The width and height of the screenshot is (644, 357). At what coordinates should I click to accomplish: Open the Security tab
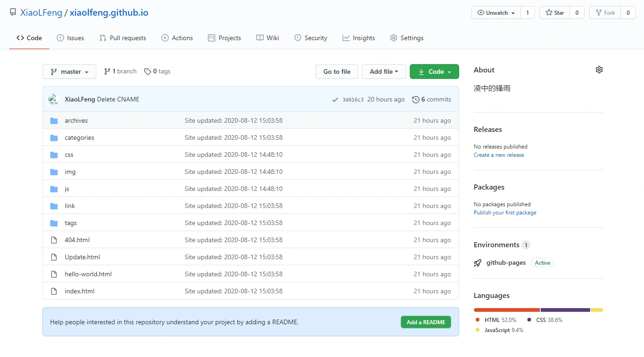click(x=311, y=38)
